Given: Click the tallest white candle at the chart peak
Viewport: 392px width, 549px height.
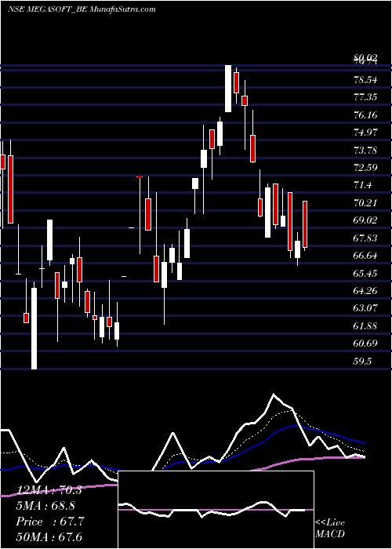Looking at the screenshot, I should point(228,89).
